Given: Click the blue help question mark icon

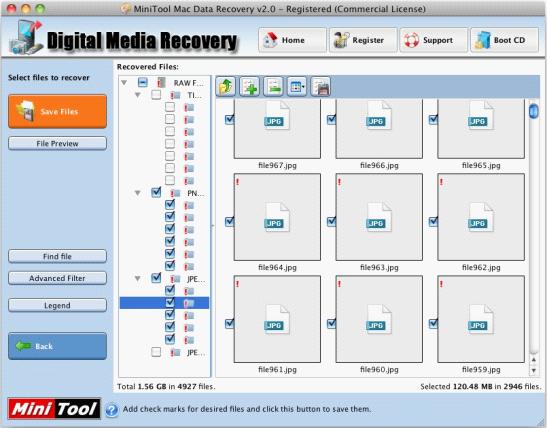Looking at the screenshot, I should (112, 410).
